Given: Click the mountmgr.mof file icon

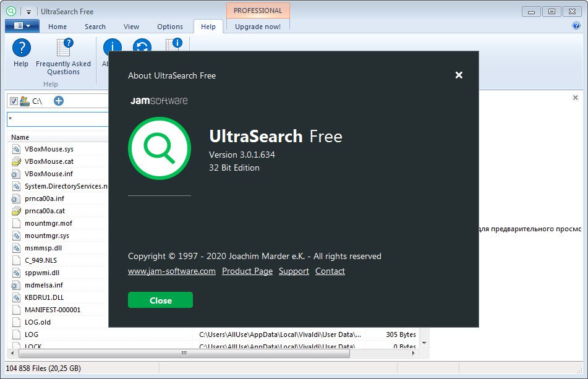Looking at the screenshot, I should coord(16,223).
